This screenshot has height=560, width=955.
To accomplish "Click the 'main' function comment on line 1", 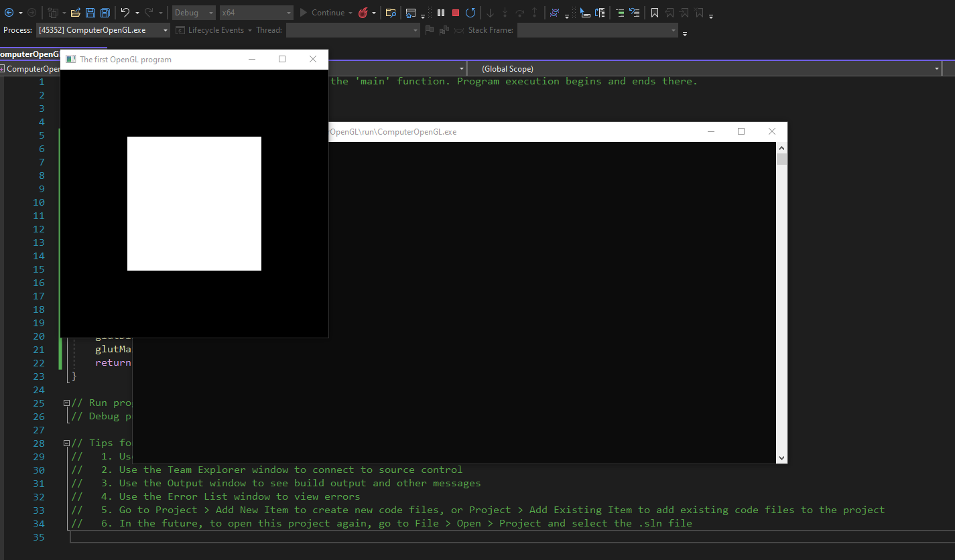I will pos(514,81).
